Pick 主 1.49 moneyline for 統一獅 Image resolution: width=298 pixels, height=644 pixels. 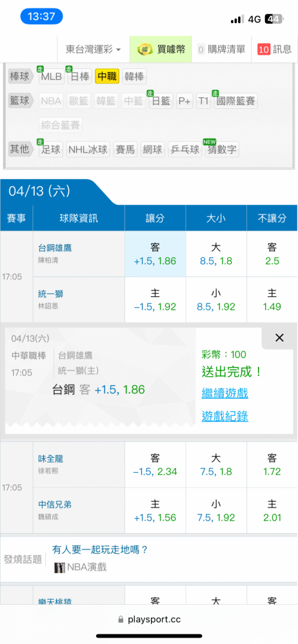coord(272,300)
